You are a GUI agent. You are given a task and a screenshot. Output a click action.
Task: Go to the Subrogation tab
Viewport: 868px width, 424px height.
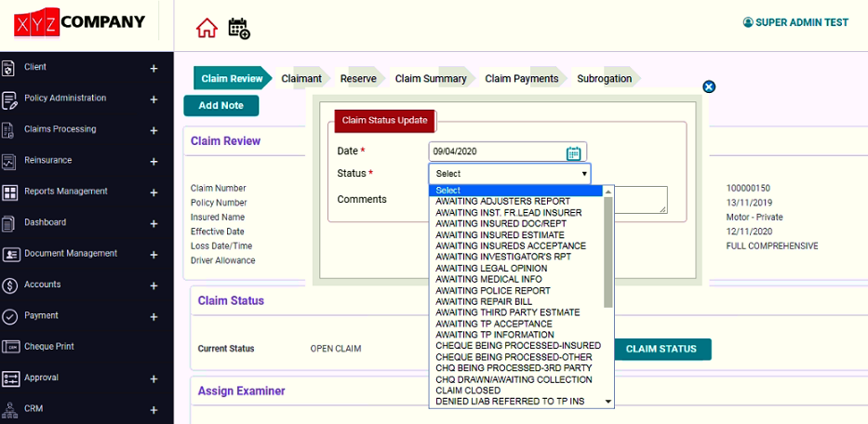tap(604, 79)
